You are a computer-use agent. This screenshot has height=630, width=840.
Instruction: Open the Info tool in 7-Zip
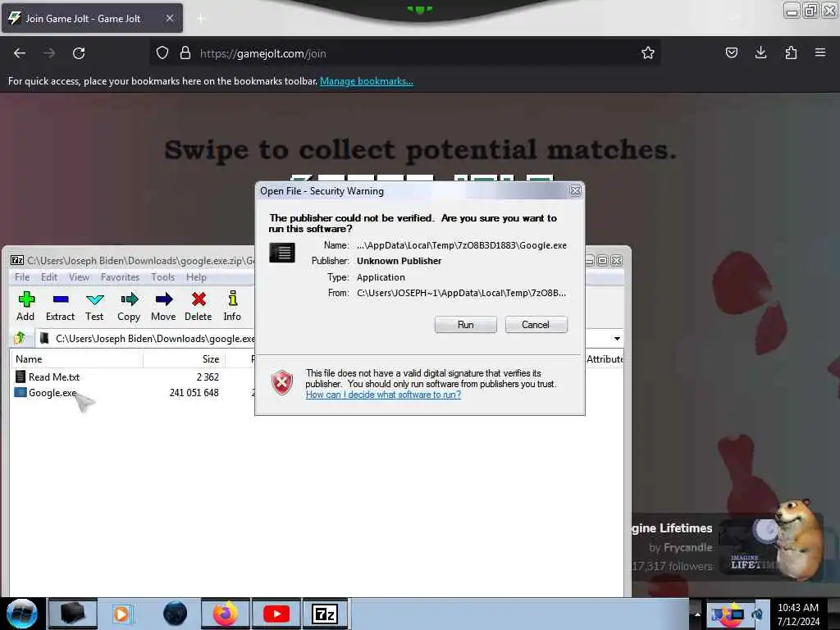232,307
